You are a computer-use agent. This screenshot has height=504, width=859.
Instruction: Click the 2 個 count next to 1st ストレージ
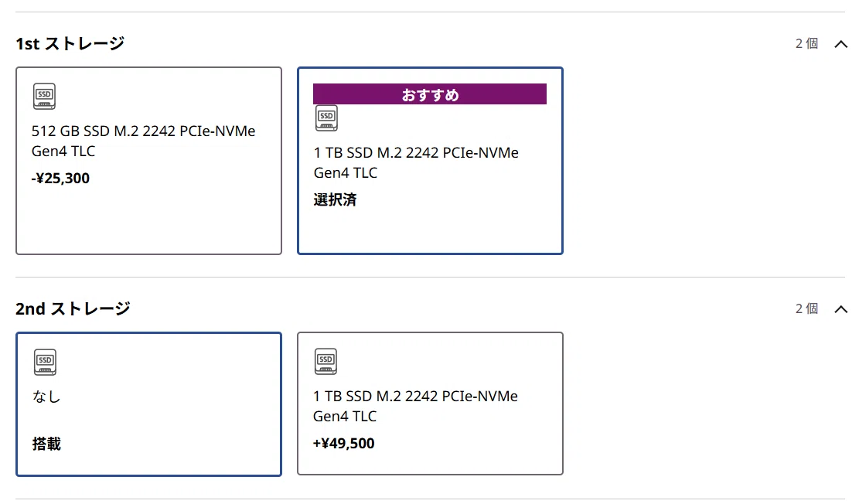click(807, 43)
